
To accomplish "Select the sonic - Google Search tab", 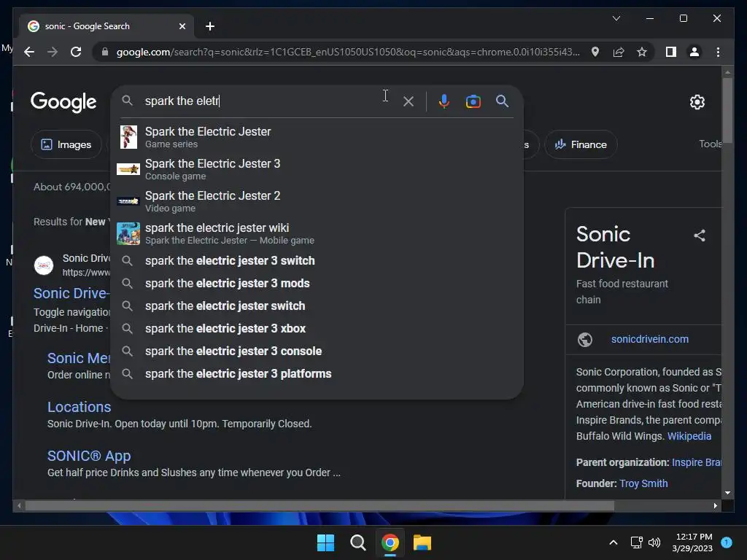I will (107, 26).
